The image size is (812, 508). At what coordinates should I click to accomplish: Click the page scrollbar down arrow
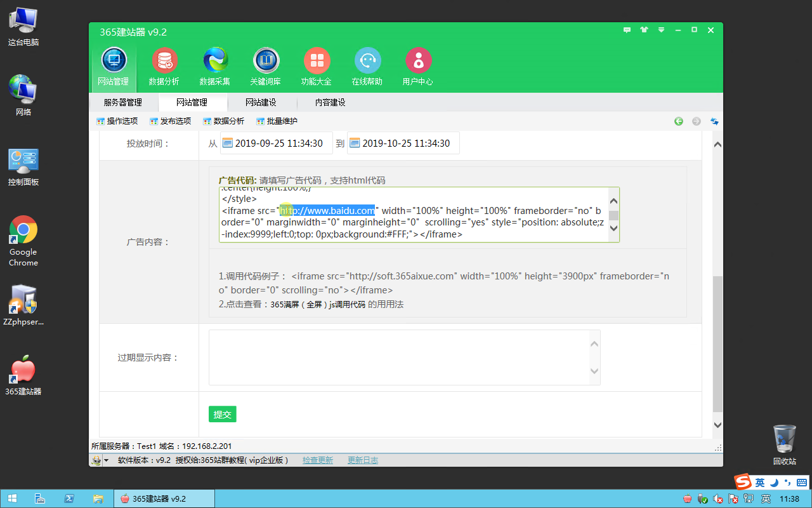[717, 425]
